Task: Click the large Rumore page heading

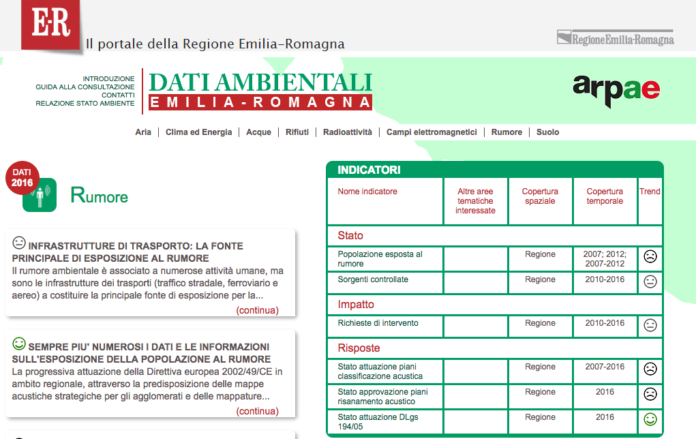Action: pyautogui.click(x=99, y=195)
